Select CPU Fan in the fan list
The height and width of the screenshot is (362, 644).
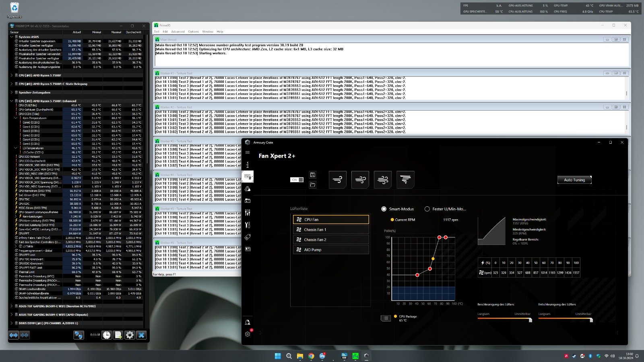[x=331, y=220]
